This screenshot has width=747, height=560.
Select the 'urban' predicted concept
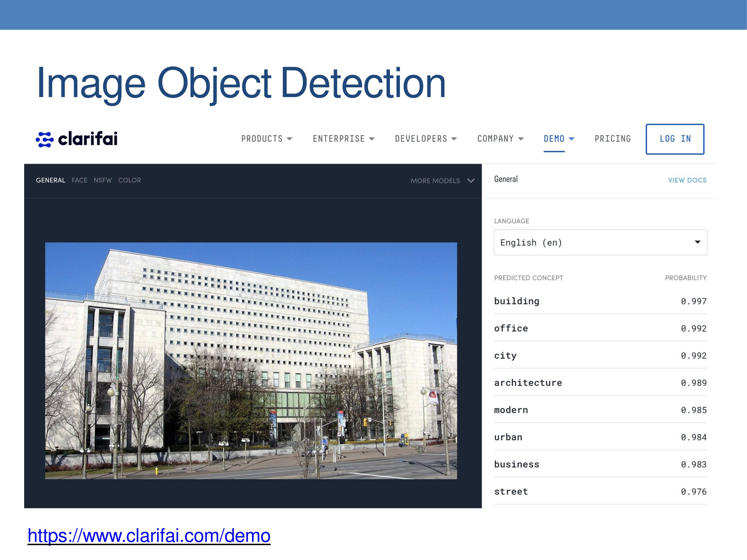click(508, 437)
